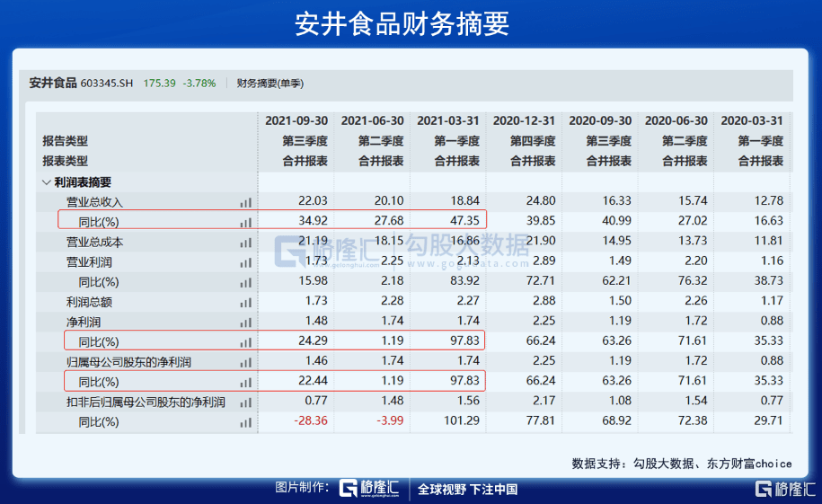Screen dimensions: 822x504
Task: Open chart icon for 归属母公司股东的净利润 row
Action: pyautogui.click(x=245, y=362)
